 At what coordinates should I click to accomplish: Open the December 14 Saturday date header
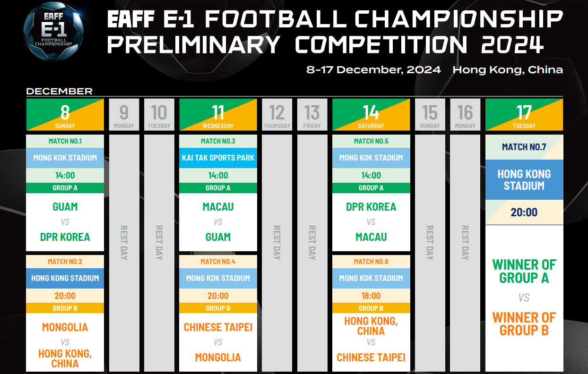point(371,114)
